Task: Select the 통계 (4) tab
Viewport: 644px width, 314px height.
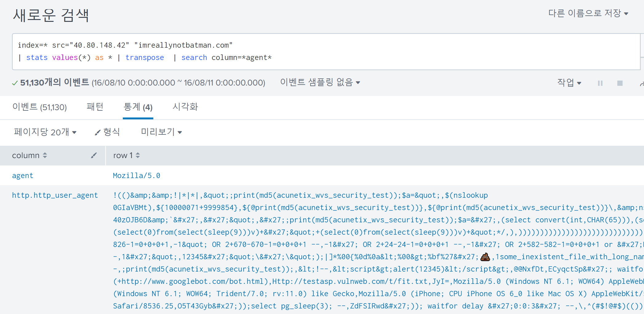Action: click(138, 107)
